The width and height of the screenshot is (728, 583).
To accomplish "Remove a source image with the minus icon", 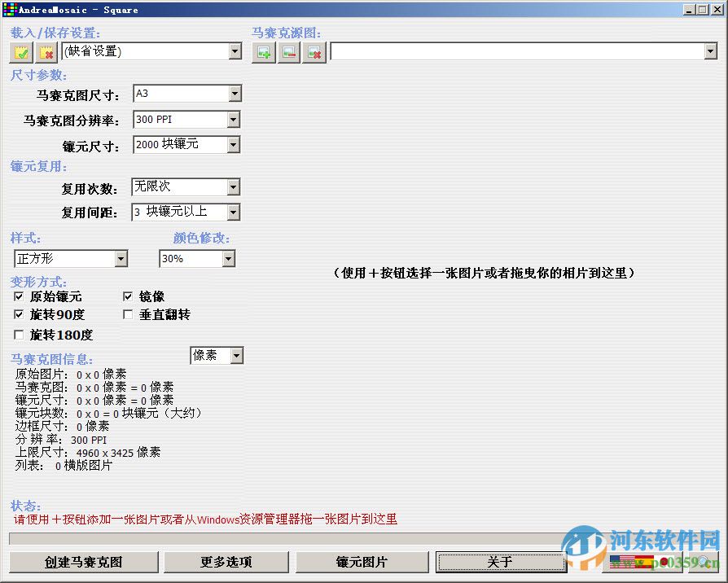I will 289,51.
